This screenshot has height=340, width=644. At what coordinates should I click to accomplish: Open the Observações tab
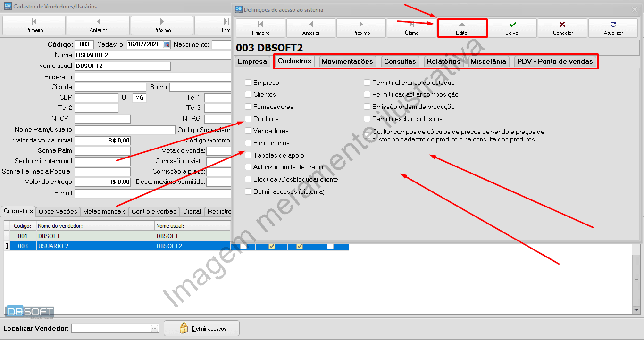[x=58, y=212]
